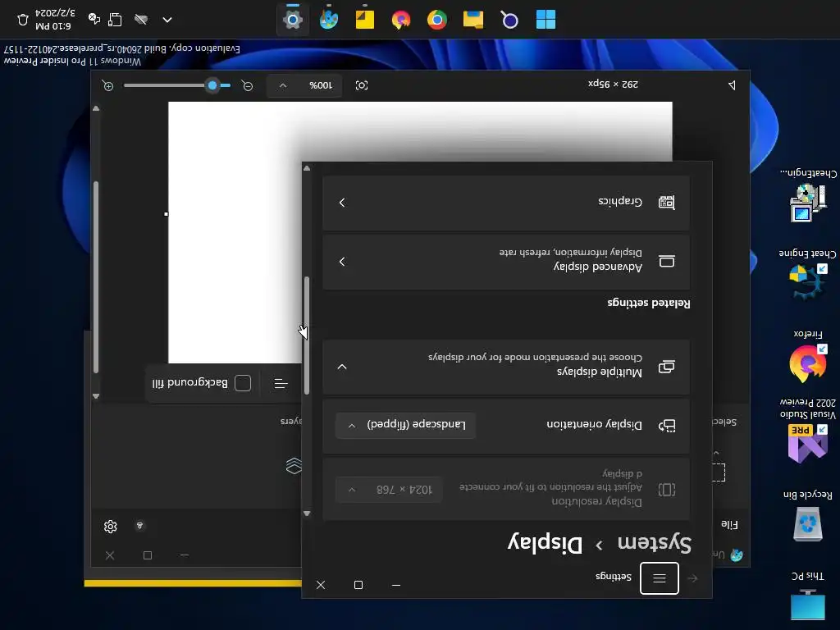Click the Multiple displays icon

pos(666,367)
